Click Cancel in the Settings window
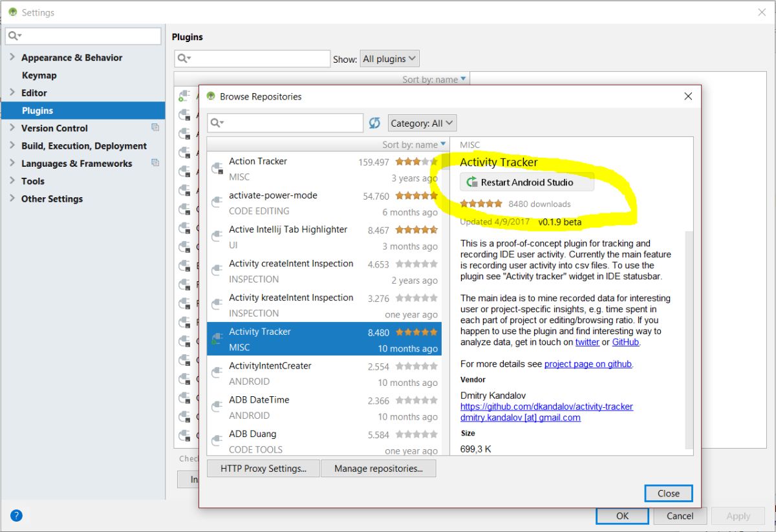The image size is (776, 532). (x=680, y=516)
